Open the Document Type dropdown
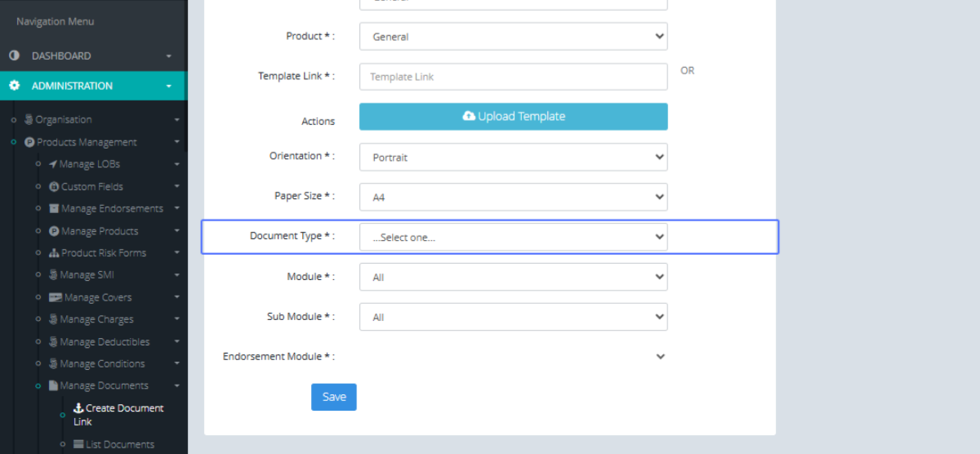Image resolution: width=980 pixels, height=454 pixels. tap(513, 237)
